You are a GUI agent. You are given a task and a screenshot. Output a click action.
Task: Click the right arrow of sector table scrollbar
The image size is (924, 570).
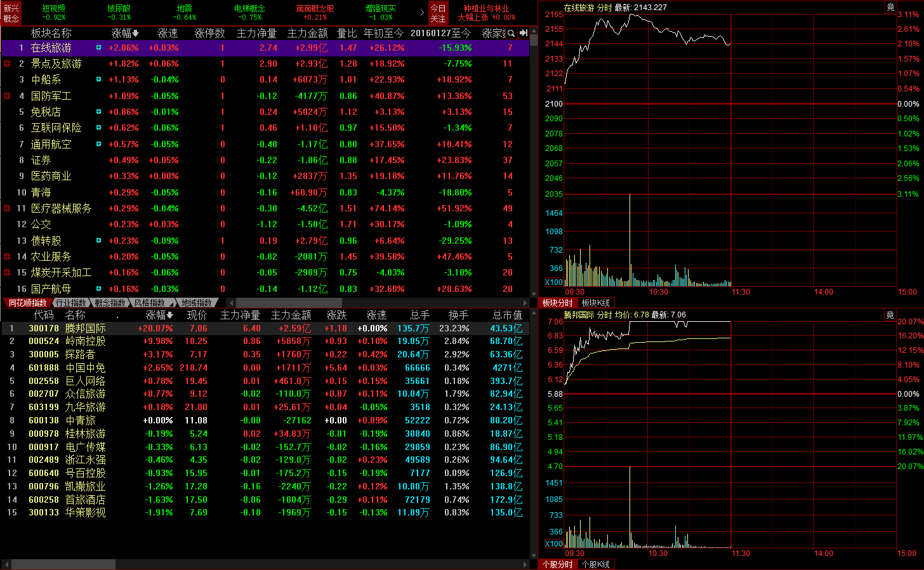click(x=525, y=303)
